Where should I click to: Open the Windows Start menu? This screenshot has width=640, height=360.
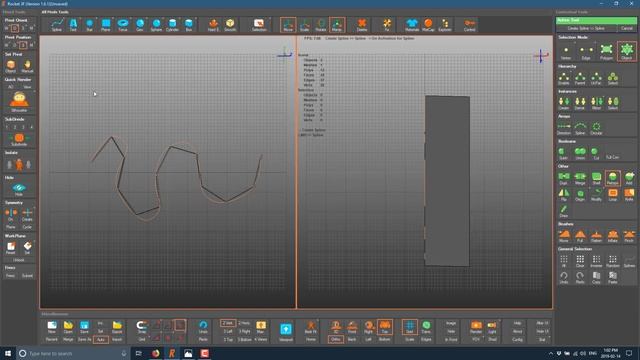pyautogui.click(x=8, y=353)
